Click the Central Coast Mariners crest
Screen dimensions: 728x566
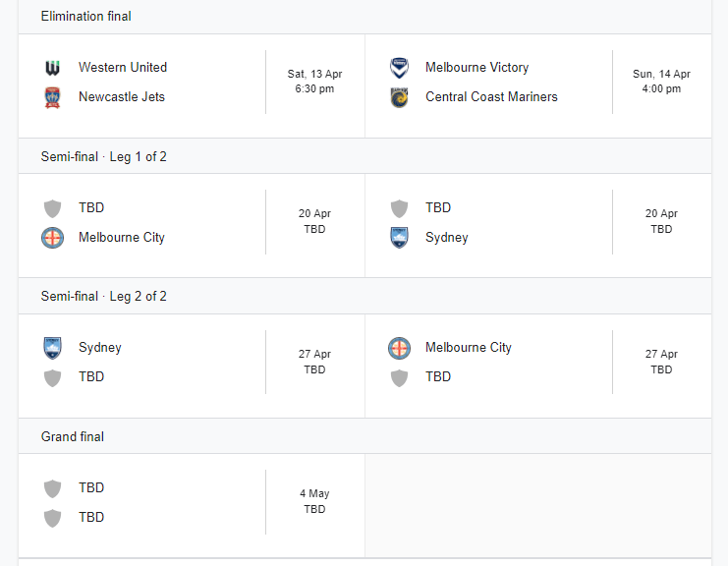click(x=400, y=97)
